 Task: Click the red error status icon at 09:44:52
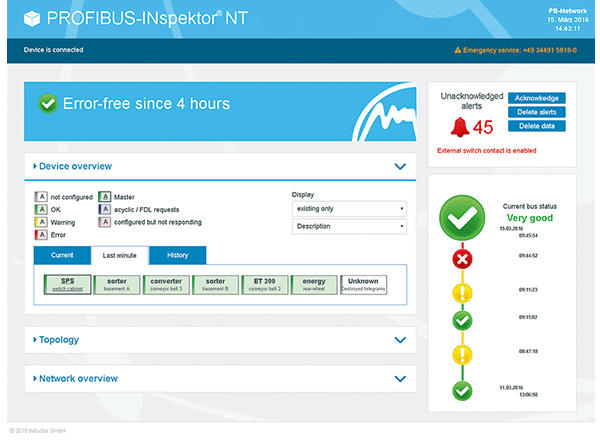[x=462, y=259]
